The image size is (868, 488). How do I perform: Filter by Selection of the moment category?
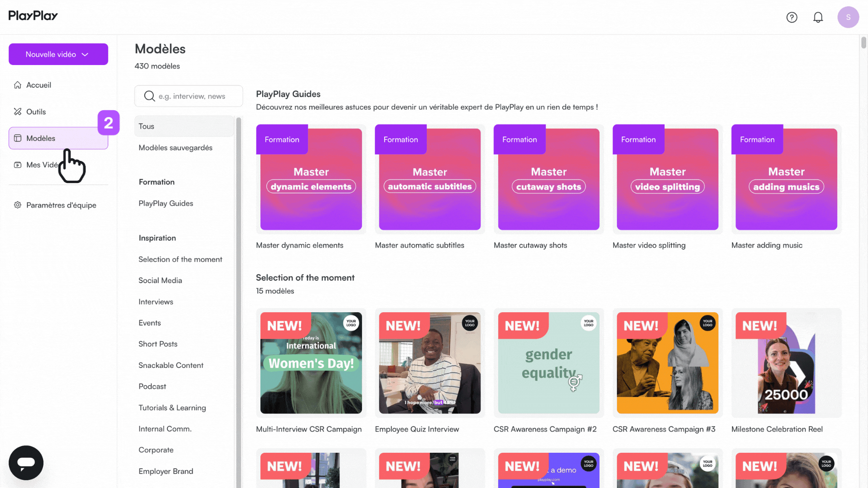coord(180,259)
